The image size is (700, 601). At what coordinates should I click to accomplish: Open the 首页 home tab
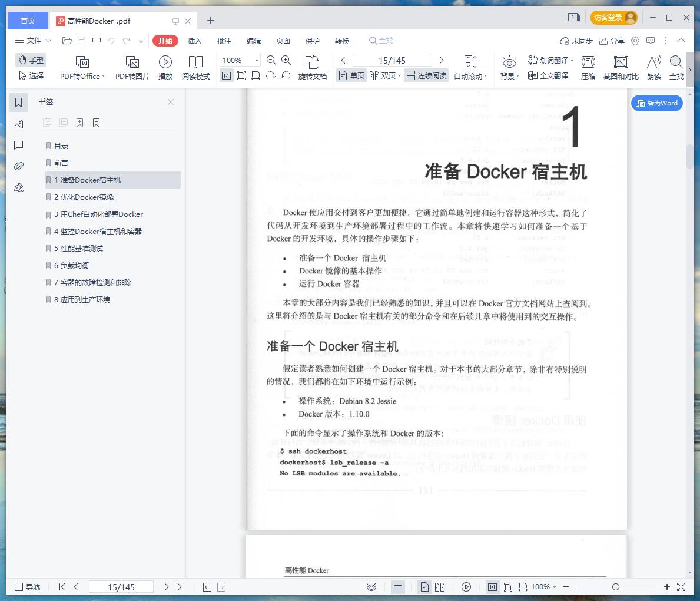pos(28,21)
